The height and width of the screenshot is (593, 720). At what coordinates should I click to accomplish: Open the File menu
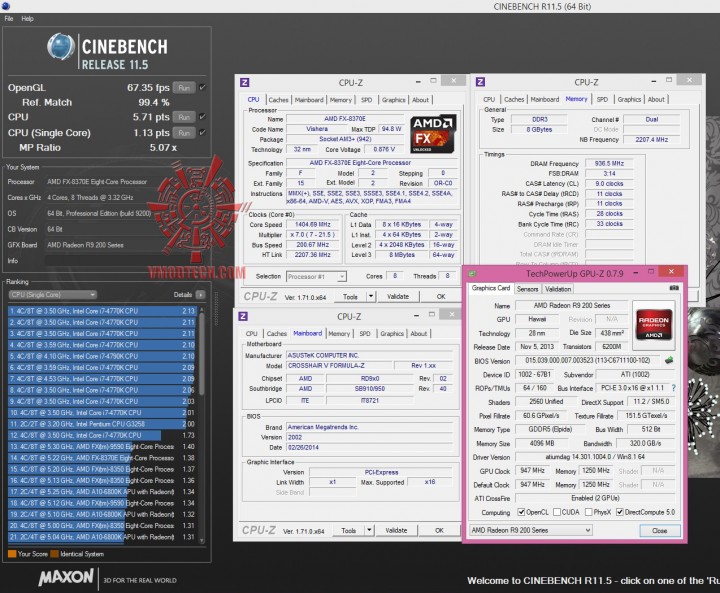[9, 18]
